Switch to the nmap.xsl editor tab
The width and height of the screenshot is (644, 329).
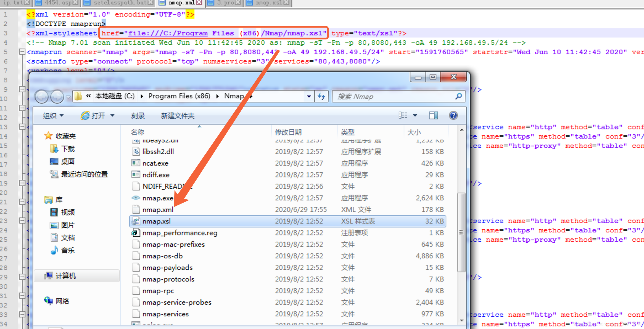pyautogui.click(x=268, y=3)
